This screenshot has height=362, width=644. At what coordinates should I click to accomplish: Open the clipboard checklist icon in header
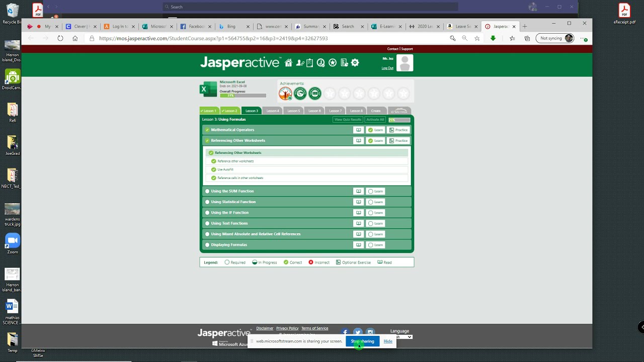310,63
